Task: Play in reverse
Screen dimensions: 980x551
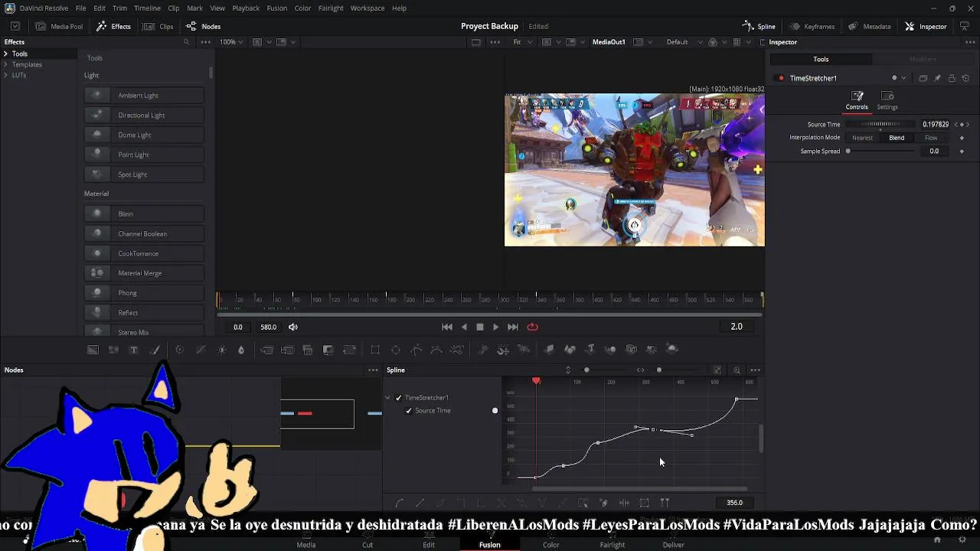Action: tap(464, 327)
